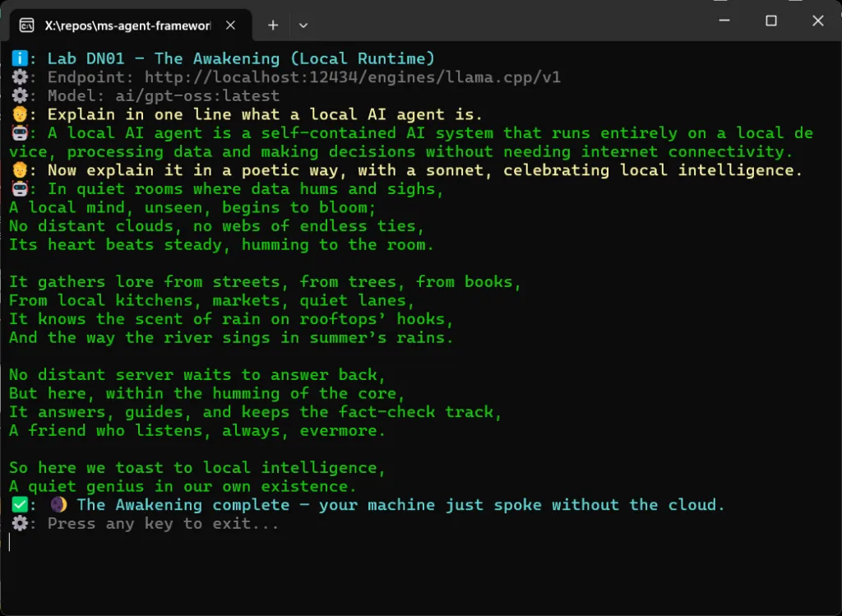The height and width of the screenshot is (616, 842).
Task: Click the localhost:12434 endpoint URL
Action: pyautogui.click(x=353, y=77)
